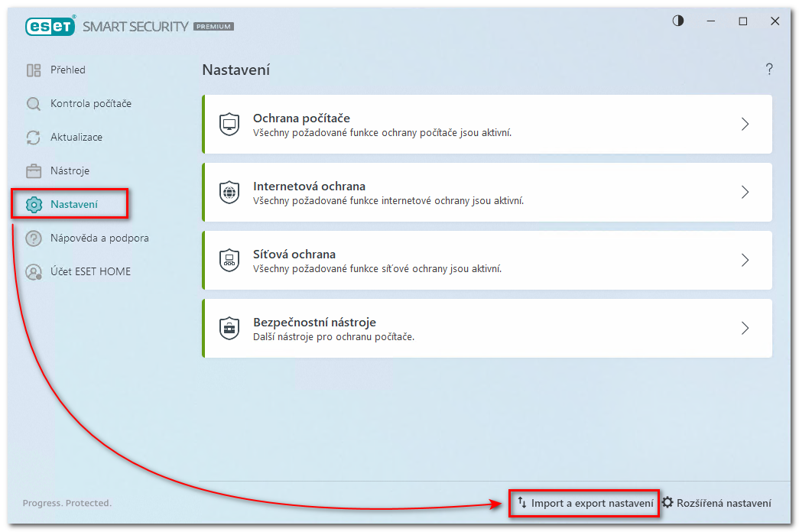Viewport: 799px width, 532px height.
Task: Click the Nástroje briefcase icon
Action: tap(34, 171)
